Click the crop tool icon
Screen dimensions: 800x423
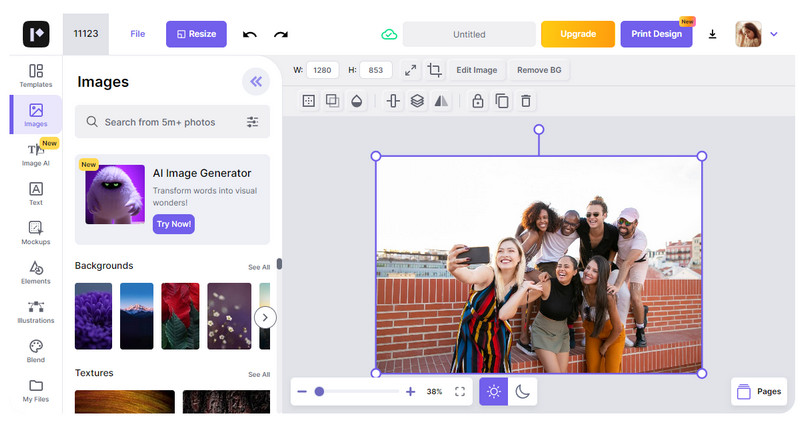(435, 70)
